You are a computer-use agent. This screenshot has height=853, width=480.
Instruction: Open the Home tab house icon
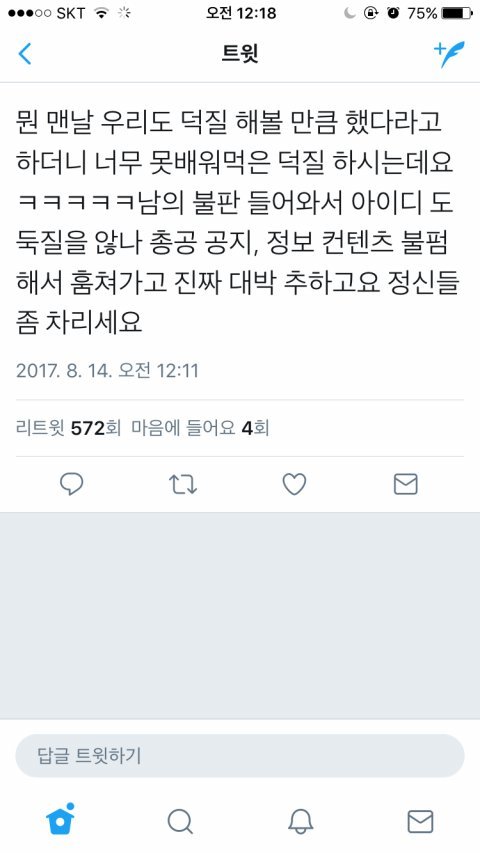[x=60, y=820]
